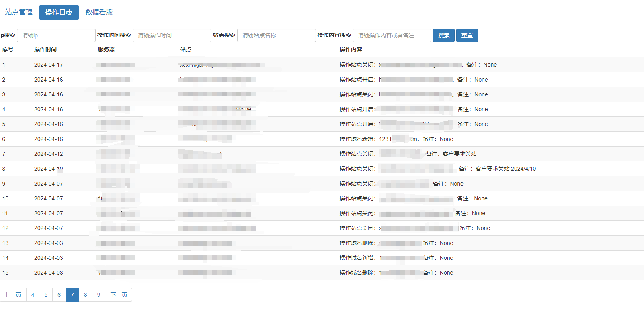
Task: Click 操作站点关闭 text in row 9
Action: point(357,184)
